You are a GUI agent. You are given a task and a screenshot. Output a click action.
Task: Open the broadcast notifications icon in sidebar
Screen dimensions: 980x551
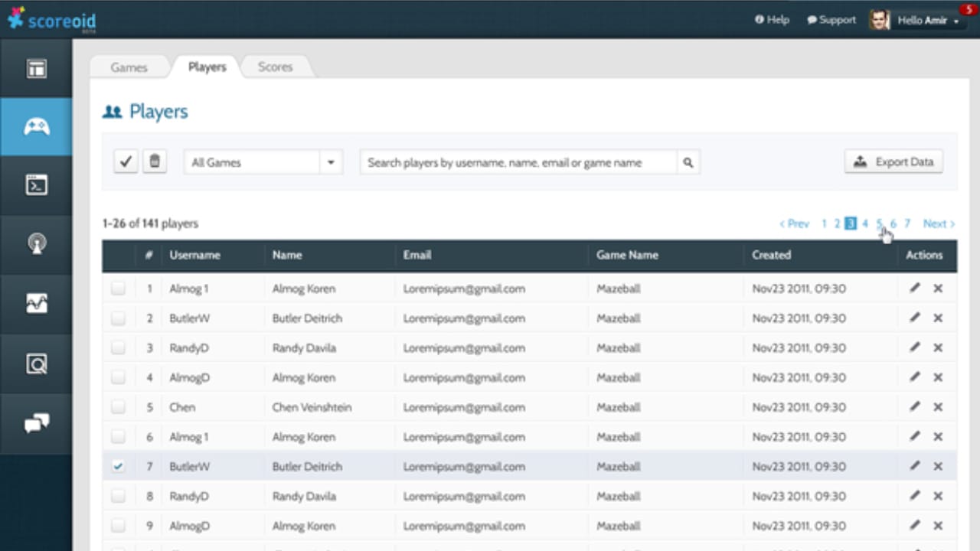coord(36,244)
